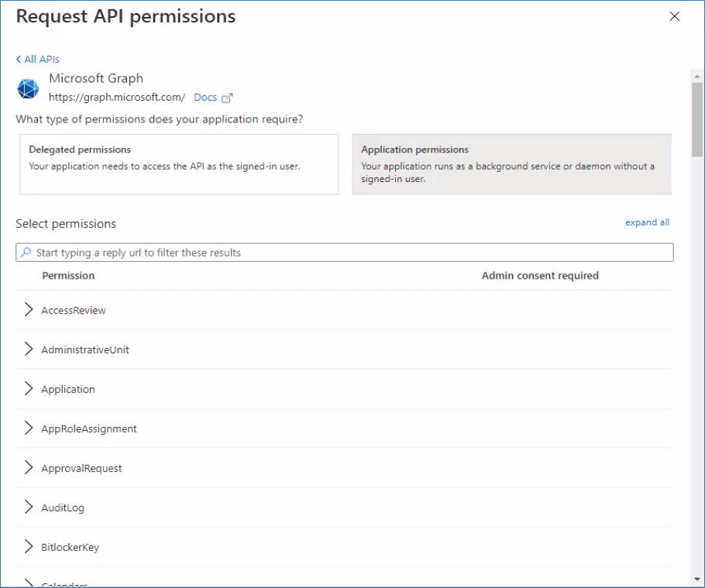Image resolution: width=705 pixels, height=588 pixels.
Task: Select the Application permissions option
Action: pos(511,163)
